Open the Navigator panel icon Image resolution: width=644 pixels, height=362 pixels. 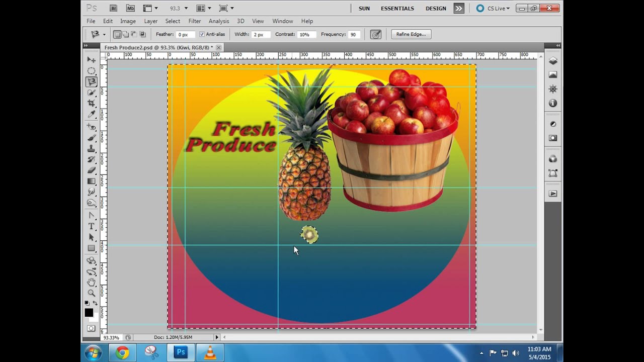click(553, 89)
